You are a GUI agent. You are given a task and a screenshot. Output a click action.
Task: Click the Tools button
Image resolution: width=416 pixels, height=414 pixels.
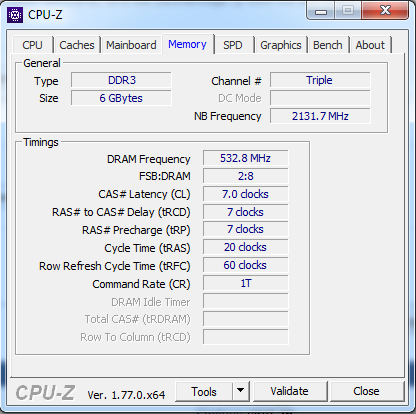coord(204,391)
